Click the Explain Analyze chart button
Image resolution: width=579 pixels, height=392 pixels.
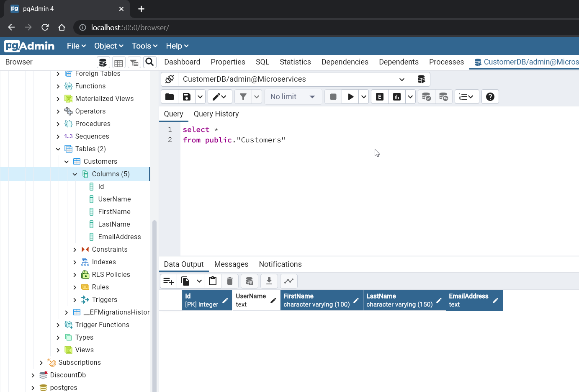(x=397, y=97)
